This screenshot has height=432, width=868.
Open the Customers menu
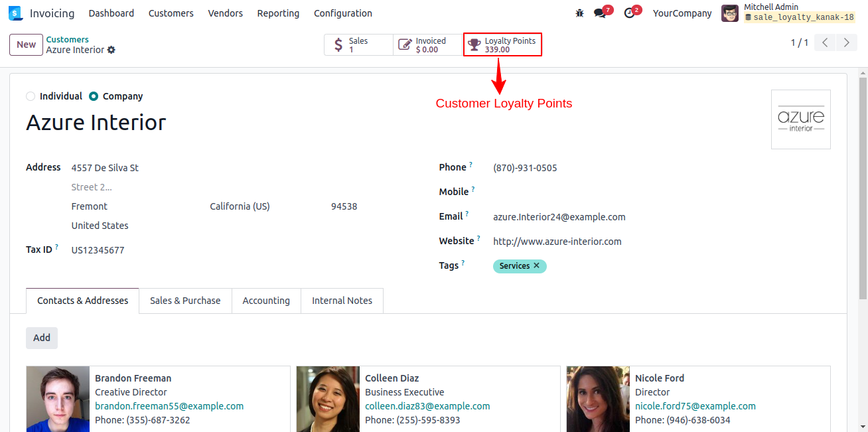[x=171, y=13]
